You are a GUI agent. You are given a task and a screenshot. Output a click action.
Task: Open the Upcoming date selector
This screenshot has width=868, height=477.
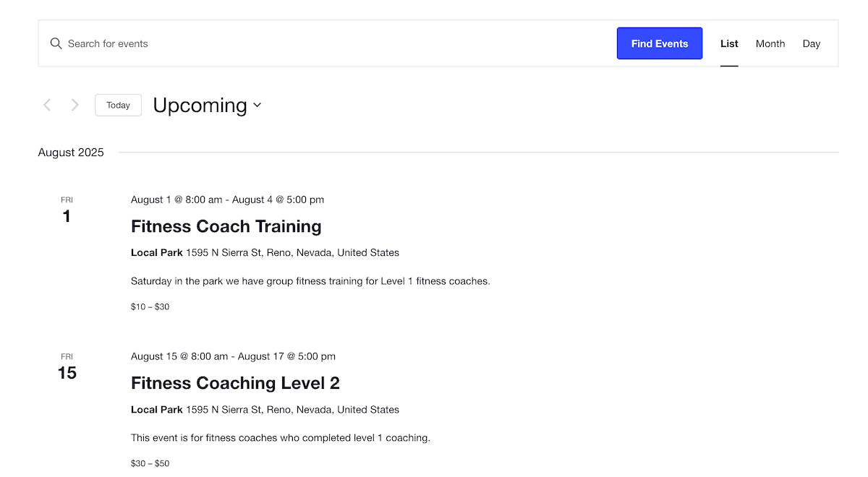point(200,106)
